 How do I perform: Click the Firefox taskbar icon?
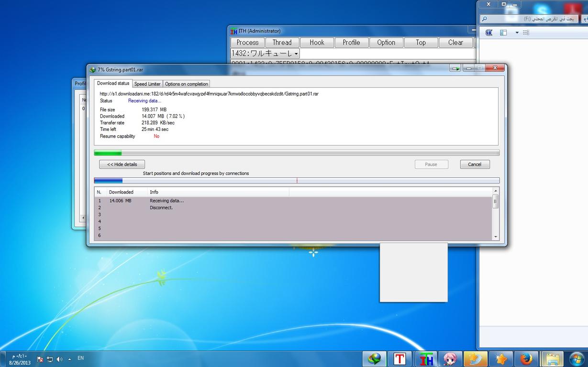[526, 359]
